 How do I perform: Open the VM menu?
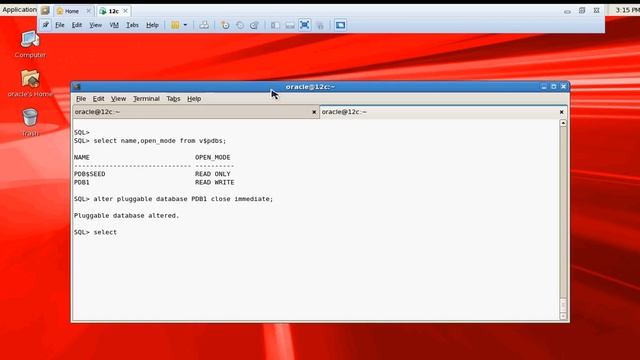click(x=114, y=25)
